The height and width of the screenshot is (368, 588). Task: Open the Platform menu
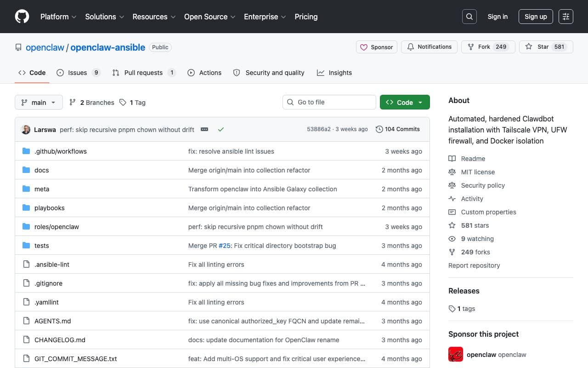pos(58,17)
